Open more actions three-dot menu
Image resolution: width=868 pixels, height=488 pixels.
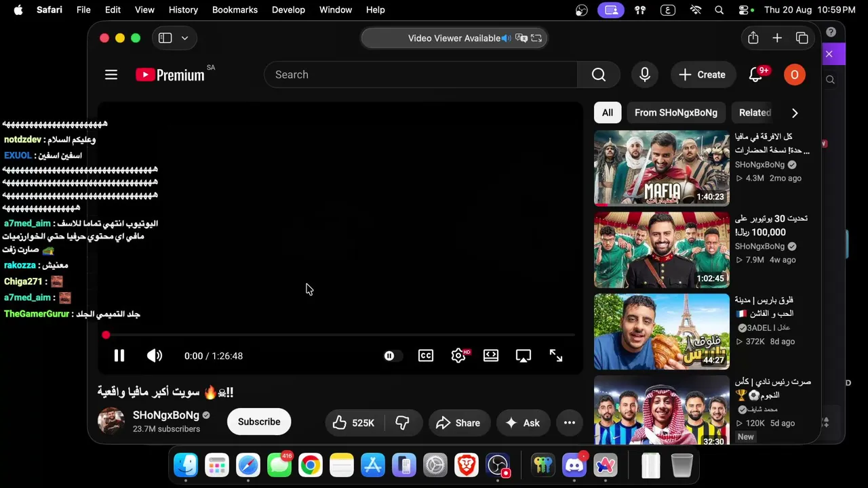(x=570, y=423)
